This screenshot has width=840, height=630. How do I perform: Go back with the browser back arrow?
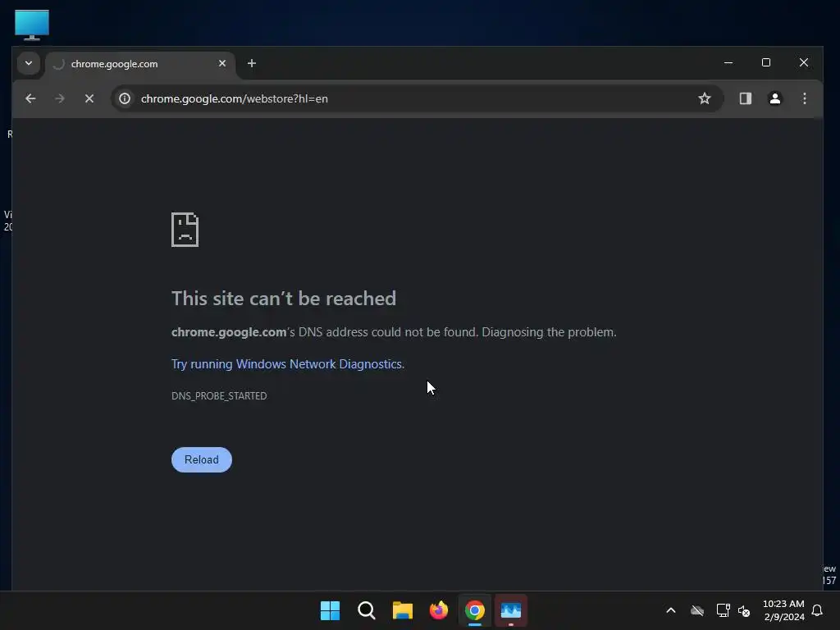tap(30, 98)
